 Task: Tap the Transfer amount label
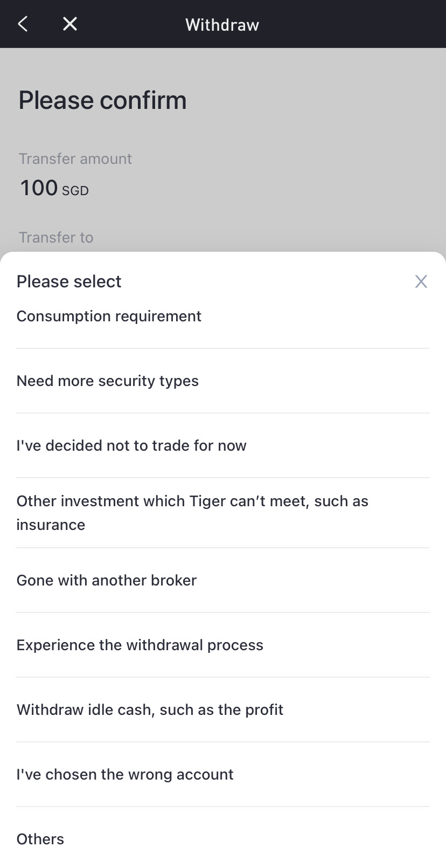(75, 159)
